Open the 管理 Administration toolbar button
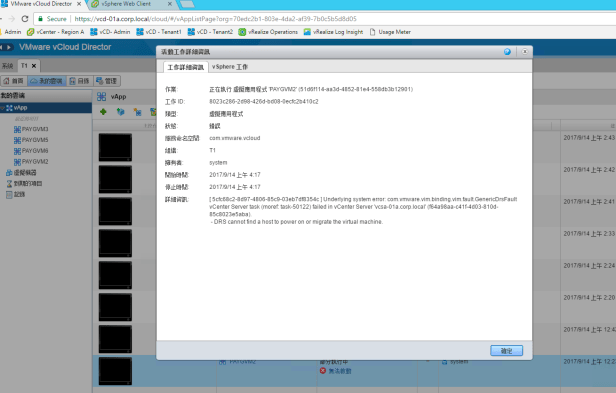Image resolution: width=616 pixels, height=393 pixels. click(107, 81)
